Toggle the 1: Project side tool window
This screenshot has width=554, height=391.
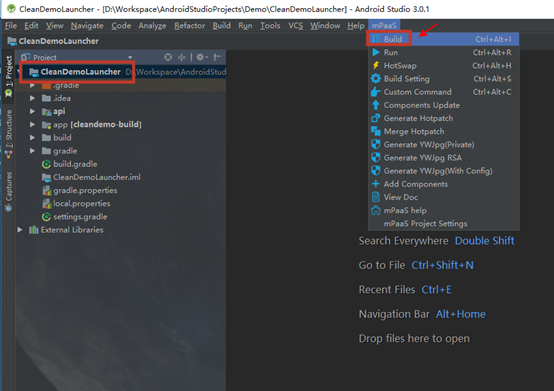[8, 76]
